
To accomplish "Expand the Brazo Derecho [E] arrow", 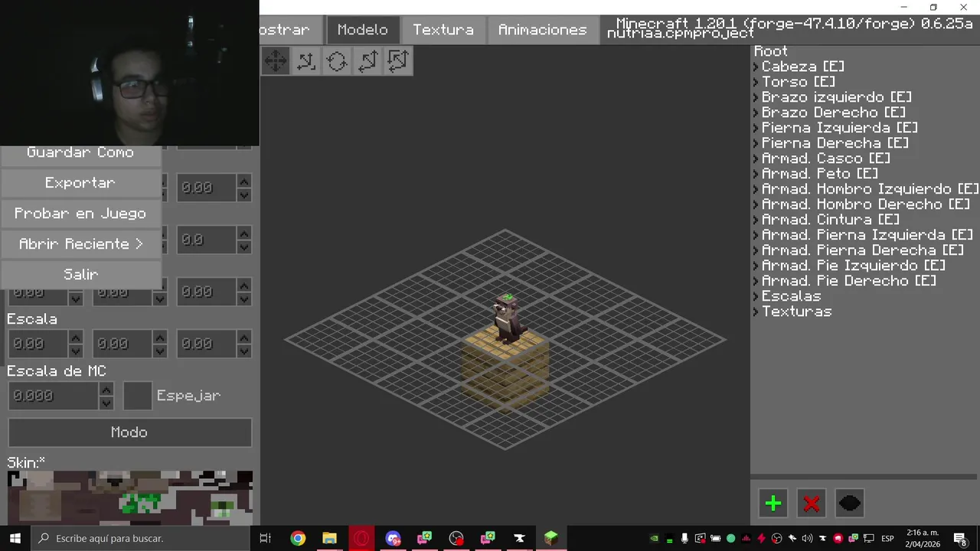I will click(756, 112).
